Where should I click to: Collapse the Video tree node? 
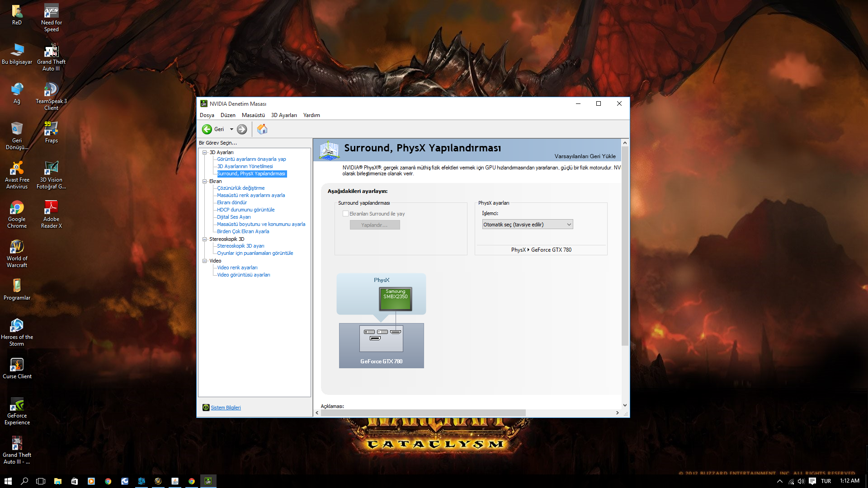click(205, 261)
